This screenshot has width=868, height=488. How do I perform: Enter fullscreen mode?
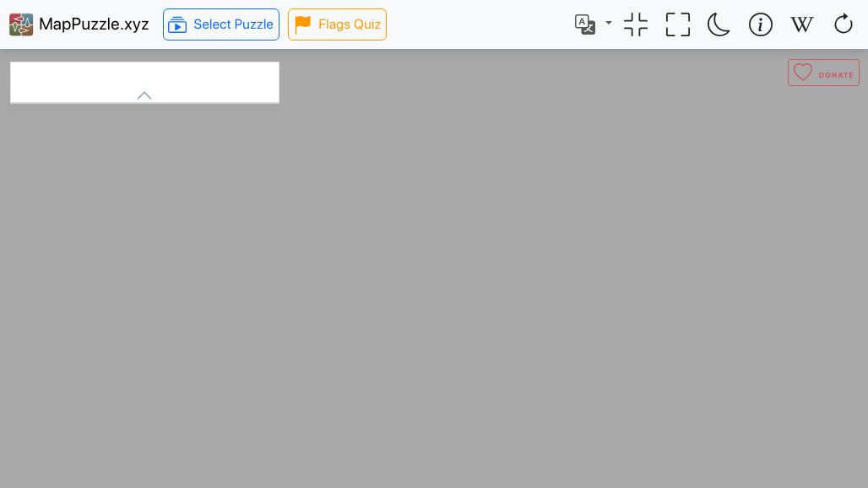click(x=677, y=24)
